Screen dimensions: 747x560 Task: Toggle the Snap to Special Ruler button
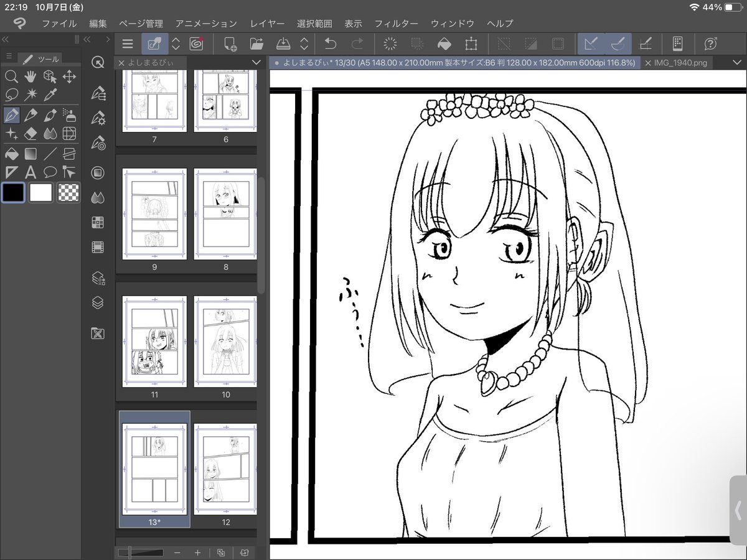click(x=618, y=44)
